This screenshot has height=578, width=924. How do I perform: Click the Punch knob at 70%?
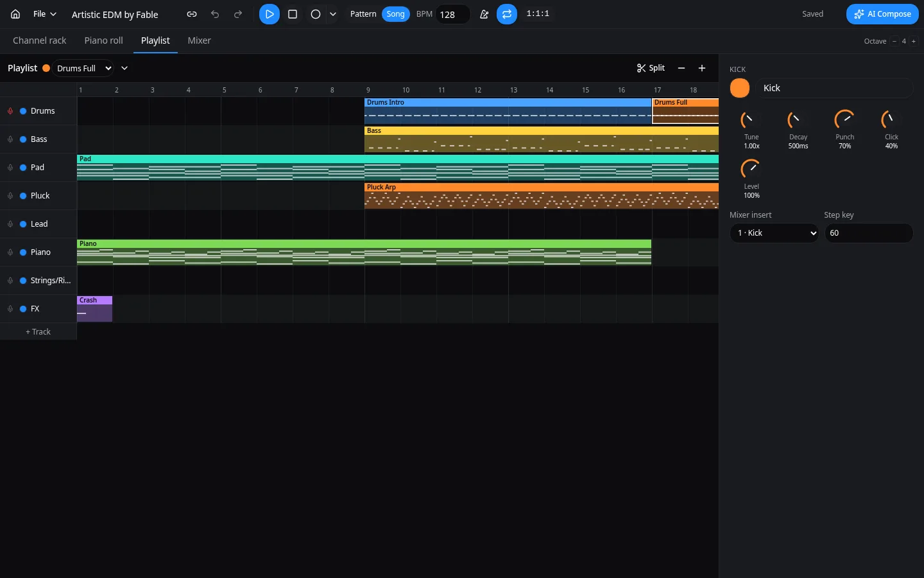(x=844, y=120)
